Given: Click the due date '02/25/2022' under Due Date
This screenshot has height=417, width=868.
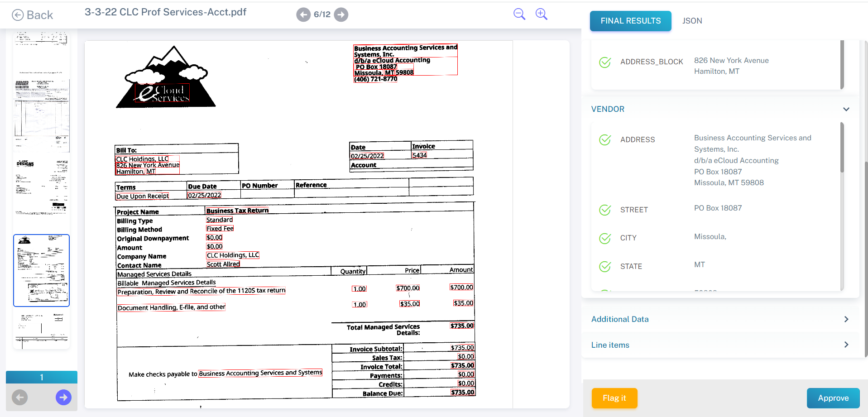Looking at the screenshot, I should 205,196.
